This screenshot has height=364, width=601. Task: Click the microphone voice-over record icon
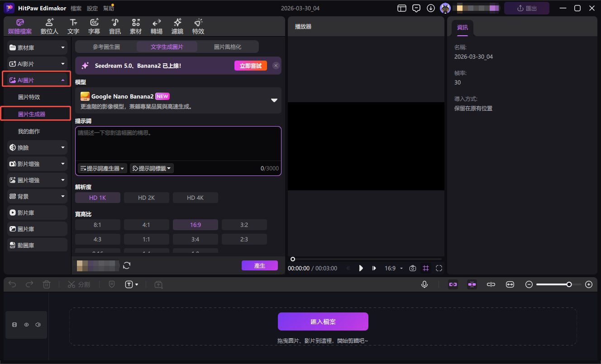pos(425,284)
